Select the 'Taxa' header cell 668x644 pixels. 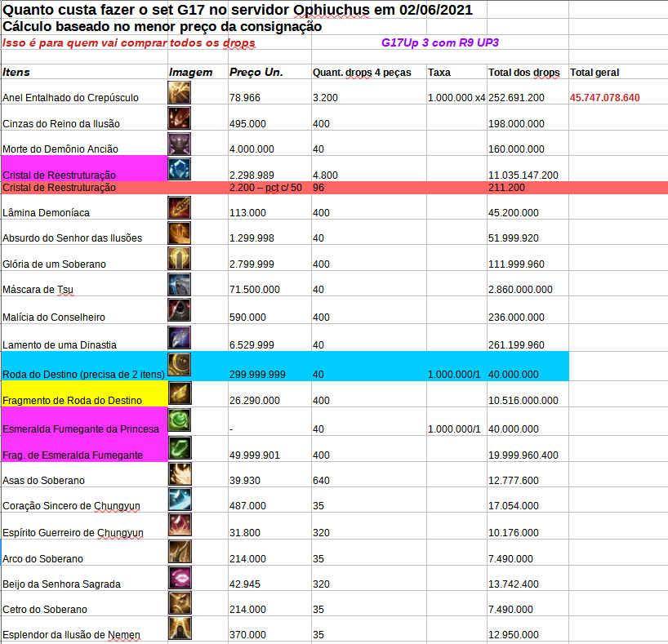(x=456, y=72)
